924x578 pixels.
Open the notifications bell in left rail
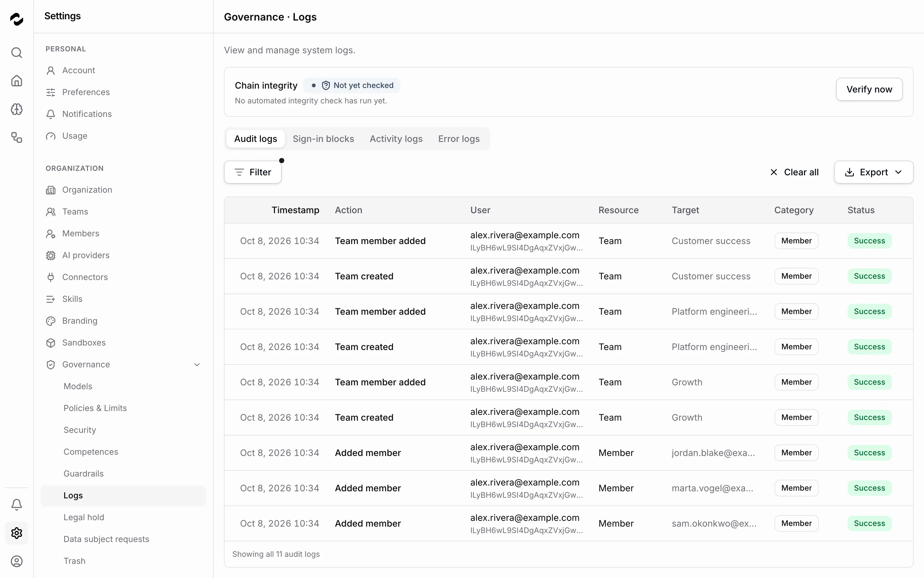[x=16, y=504]
